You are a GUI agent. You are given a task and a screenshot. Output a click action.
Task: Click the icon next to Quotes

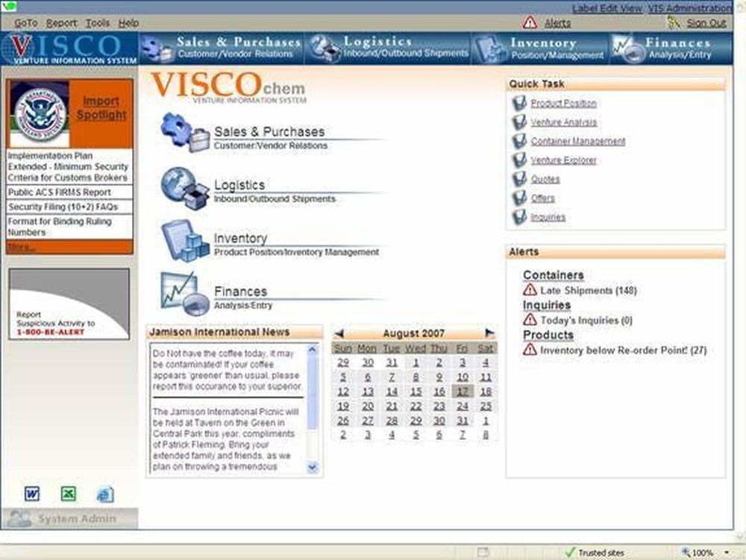519,179
